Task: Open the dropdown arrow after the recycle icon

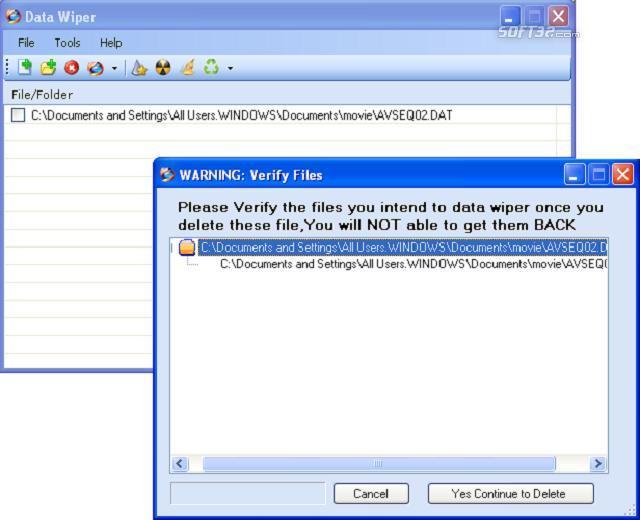Action: [x=230, y=69]
